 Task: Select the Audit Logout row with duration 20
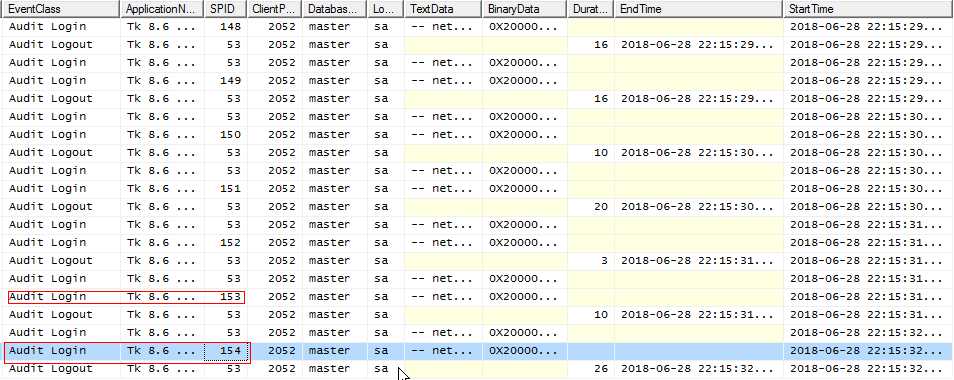pyautogui.click(x=476, y=207)
